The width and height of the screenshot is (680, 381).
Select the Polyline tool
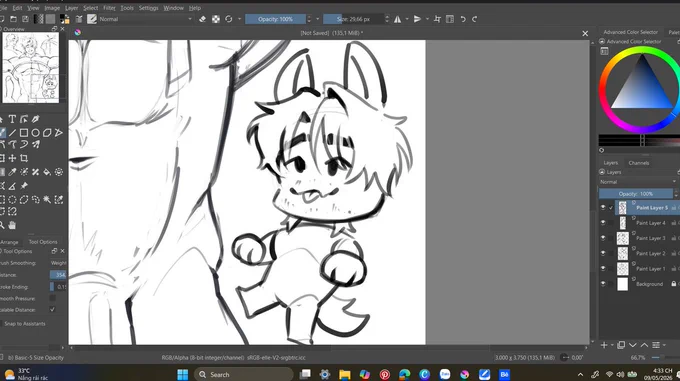(59, 133)
